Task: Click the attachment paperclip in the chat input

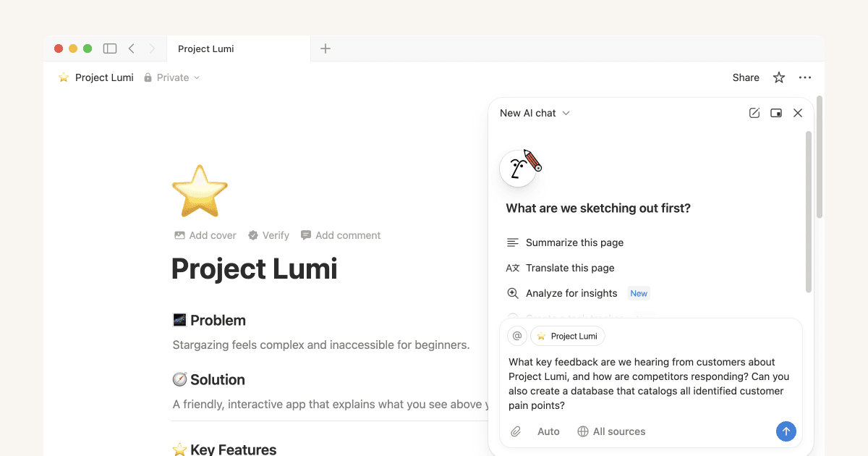Action: coord(516,431)
